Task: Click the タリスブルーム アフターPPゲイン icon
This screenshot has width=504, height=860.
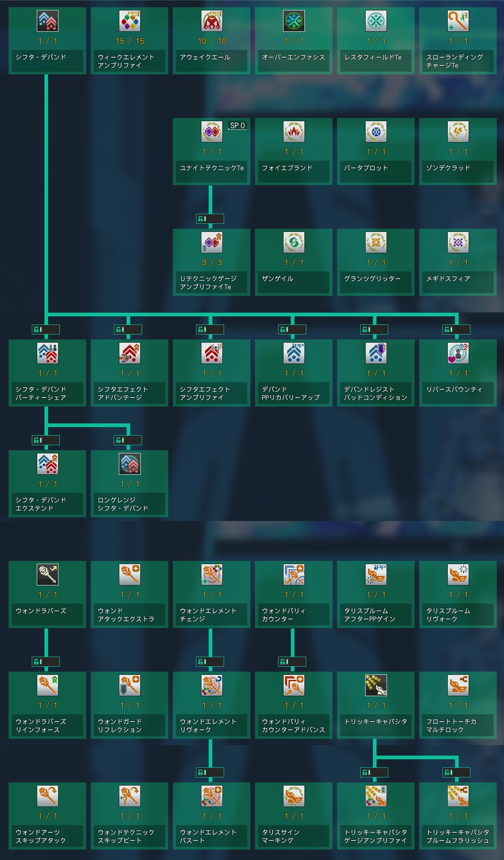Action: tap(376, 575)
